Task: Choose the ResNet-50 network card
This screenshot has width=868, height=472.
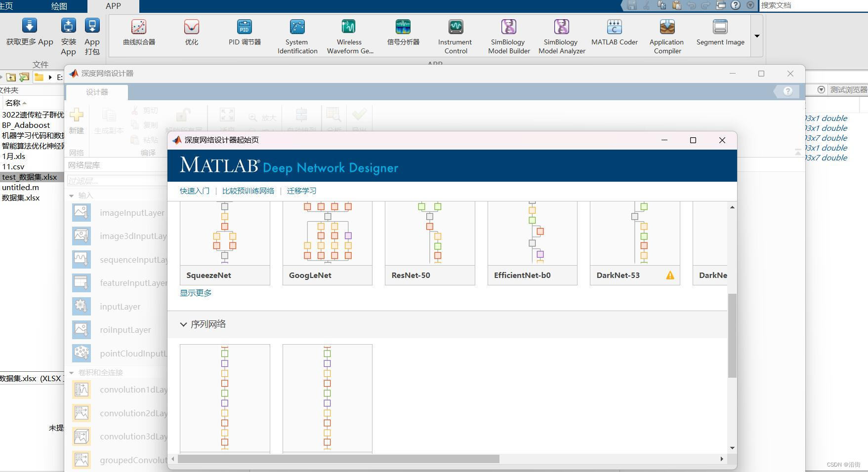Action: click(x=430, y=243)
